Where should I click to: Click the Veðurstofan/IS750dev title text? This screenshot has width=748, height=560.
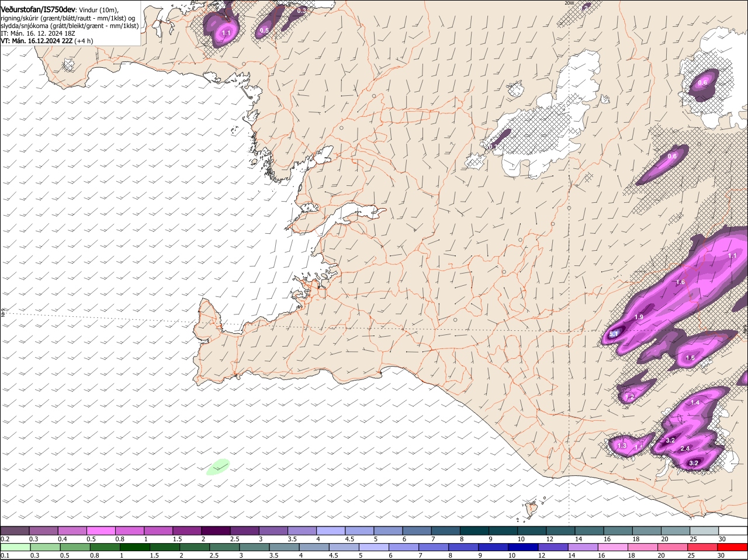point(38,10)
